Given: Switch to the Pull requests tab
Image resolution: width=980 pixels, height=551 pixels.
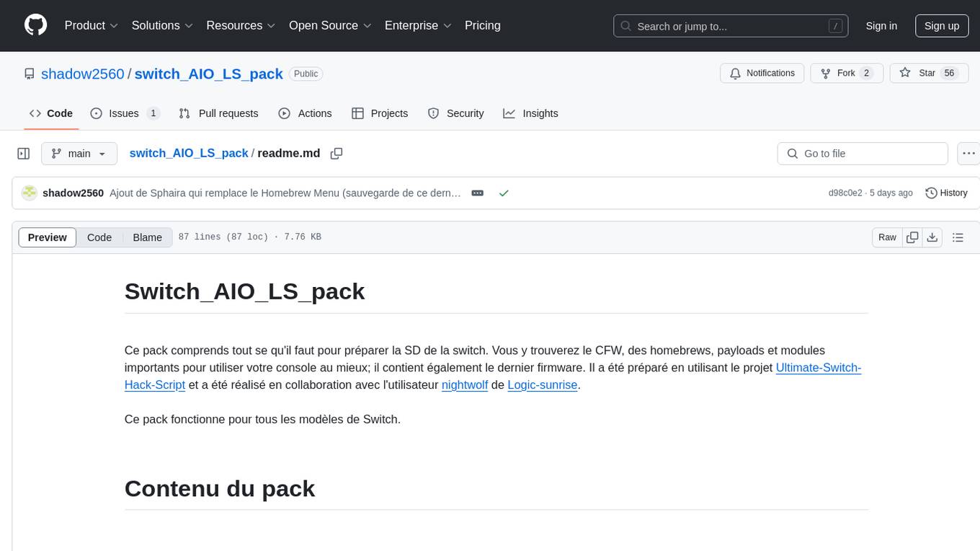Looking at the screenshot, I should (x=218, y=113).
